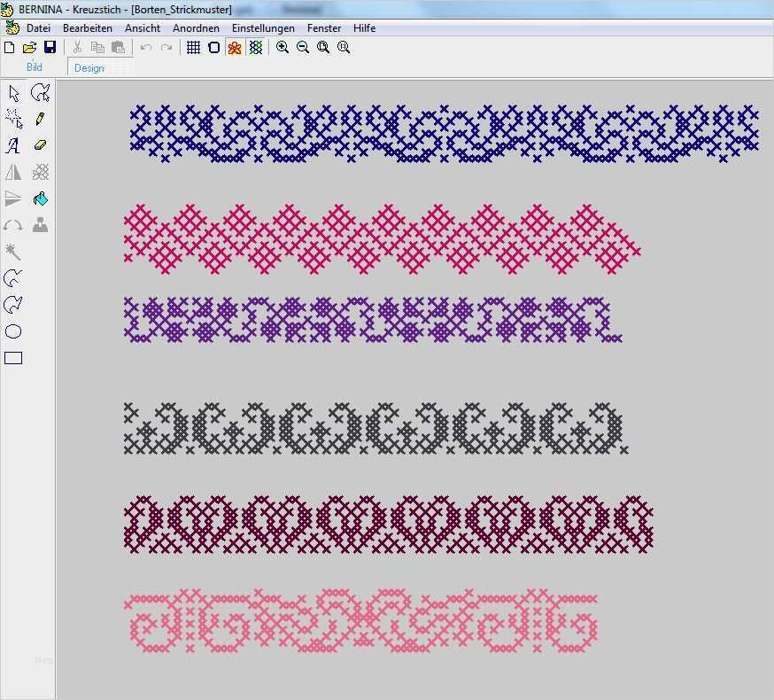Screen dimensions: 774x700
Task: Select the Rectangle drawing tool
Action: 12,358
